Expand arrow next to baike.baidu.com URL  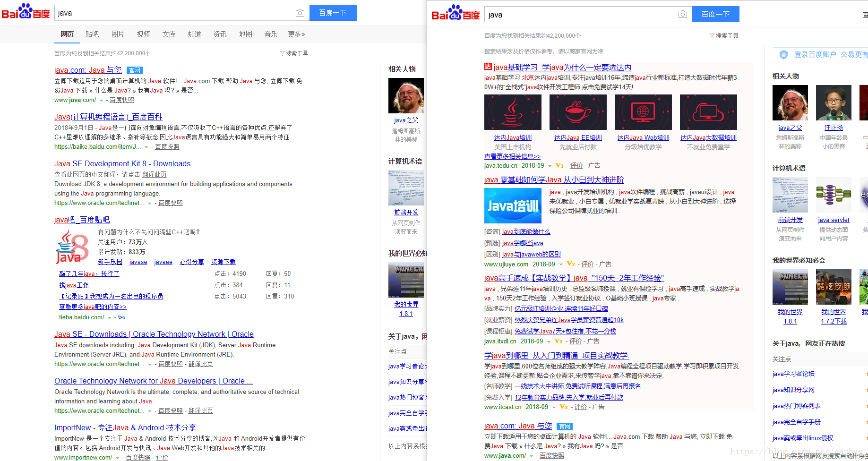pyautogui.click(x=146, y=147)
